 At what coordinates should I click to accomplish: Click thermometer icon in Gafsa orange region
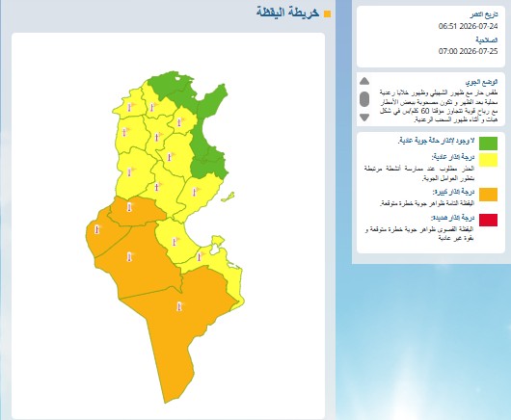130,207
